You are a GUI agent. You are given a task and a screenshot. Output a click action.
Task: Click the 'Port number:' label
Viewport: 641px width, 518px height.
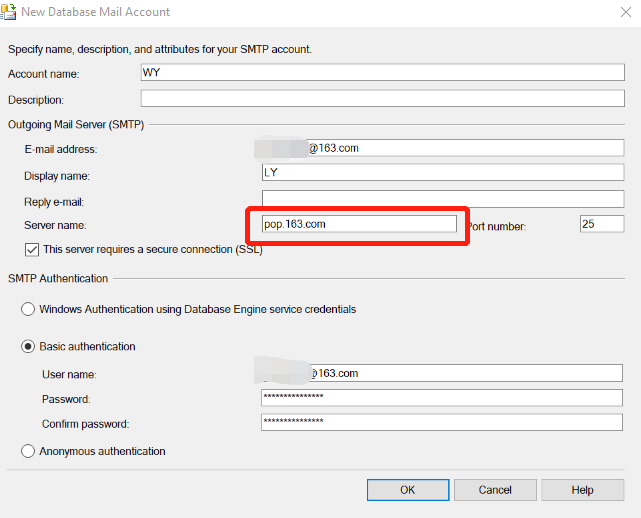point(497,226)
